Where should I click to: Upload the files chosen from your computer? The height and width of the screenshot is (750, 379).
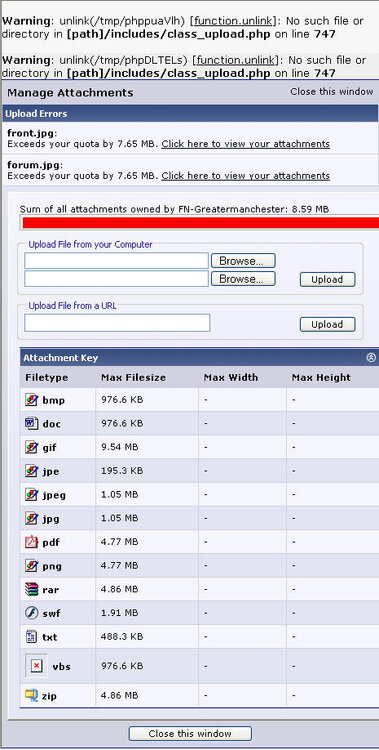pyautogui.click(x=327, y=279)
